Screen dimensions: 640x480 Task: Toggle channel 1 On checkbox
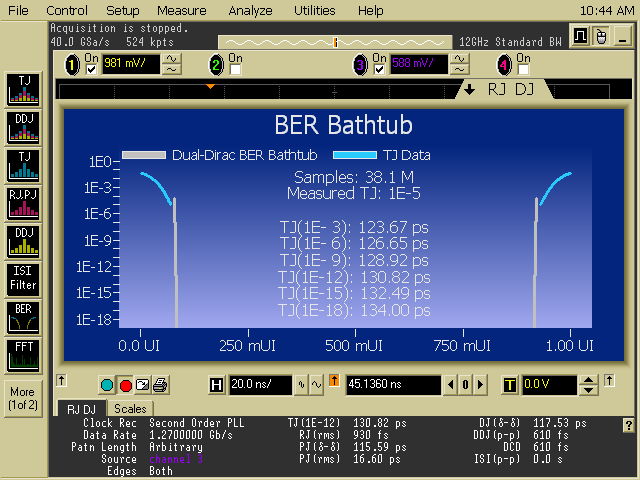92,69
